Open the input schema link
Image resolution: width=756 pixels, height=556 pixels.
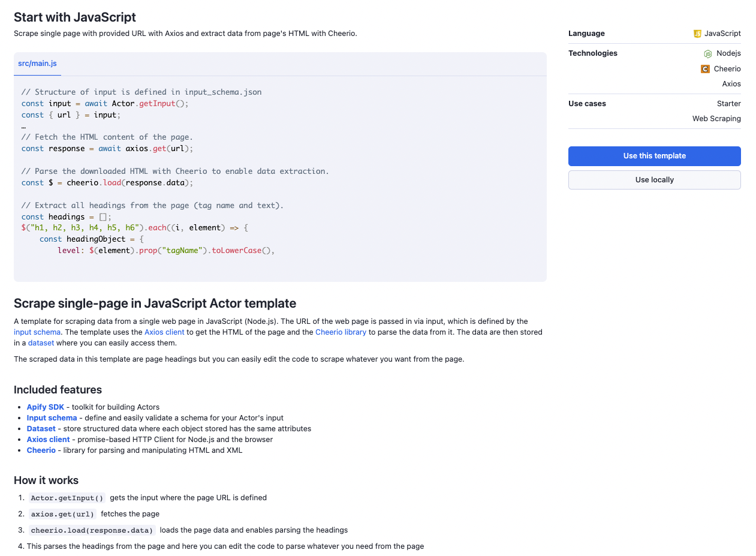point(37,332)
